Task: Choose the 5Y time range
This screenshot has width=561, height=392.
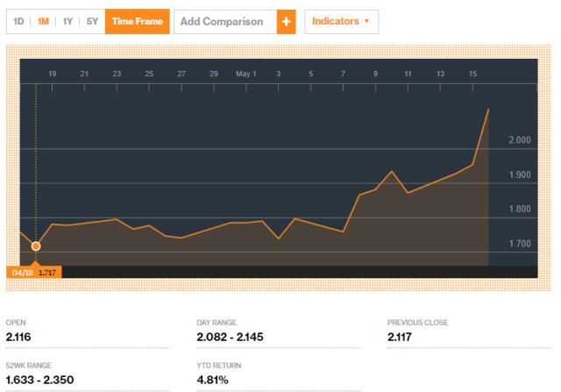Action: coord(92,22)
